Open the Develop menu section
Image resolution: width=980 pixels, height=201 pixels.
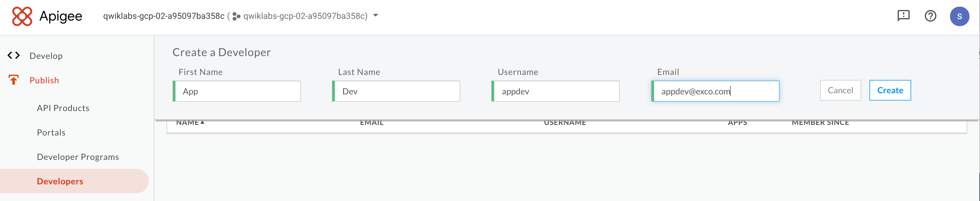(x=46, y=56)
